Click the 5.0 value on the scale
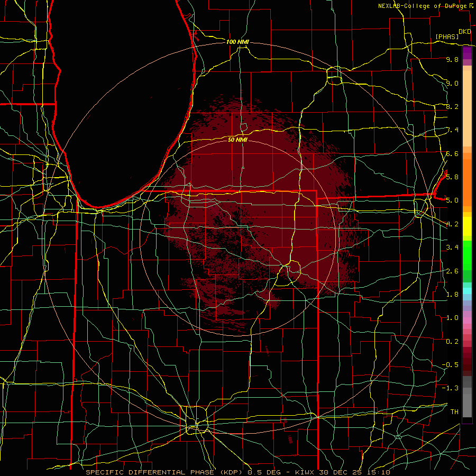 (x=452, y=200)
